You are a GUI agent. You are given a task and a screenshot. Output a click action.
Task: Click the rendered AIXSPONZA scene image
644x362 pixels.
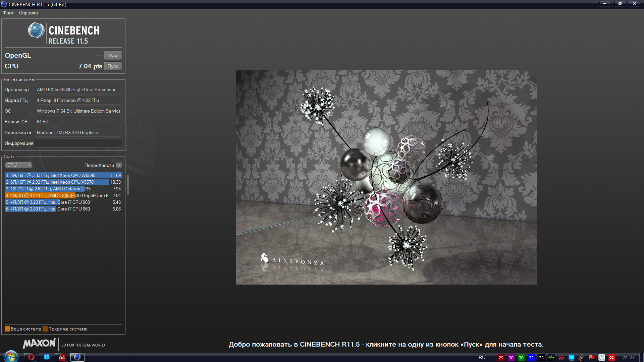pyautogui.click(x=386, y=177)
